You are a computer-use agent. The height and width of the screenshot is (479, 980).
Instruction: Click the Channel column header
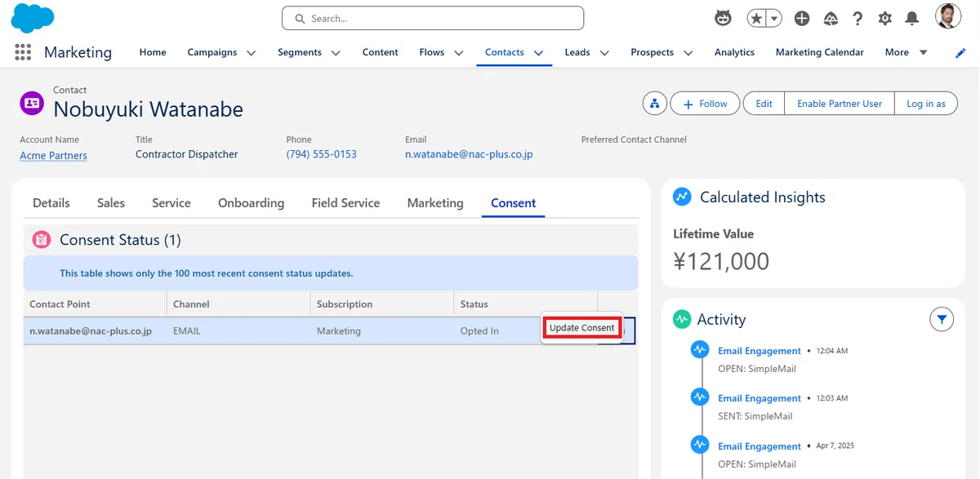(x=238, y=304)
